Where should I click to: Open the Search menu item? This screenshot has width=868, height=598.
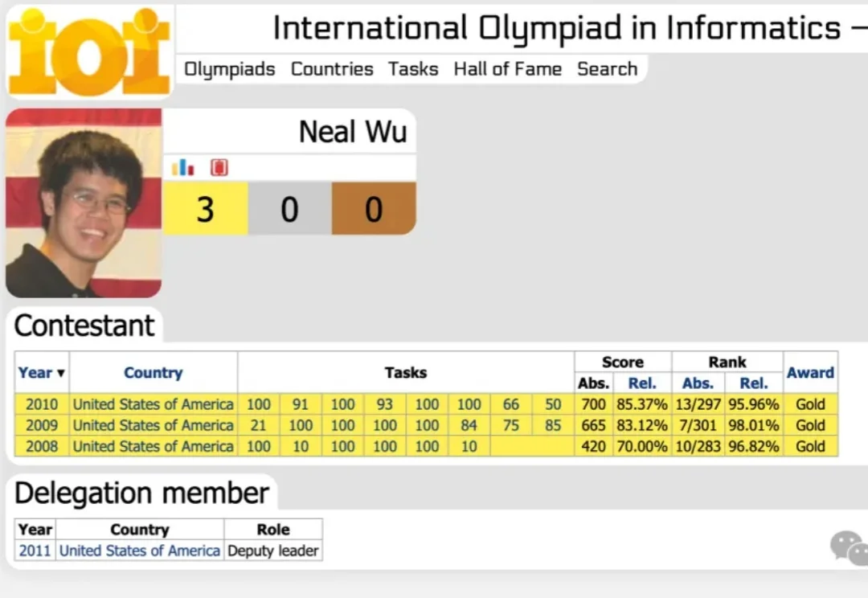pyautogui.click(x=607, y=69)
